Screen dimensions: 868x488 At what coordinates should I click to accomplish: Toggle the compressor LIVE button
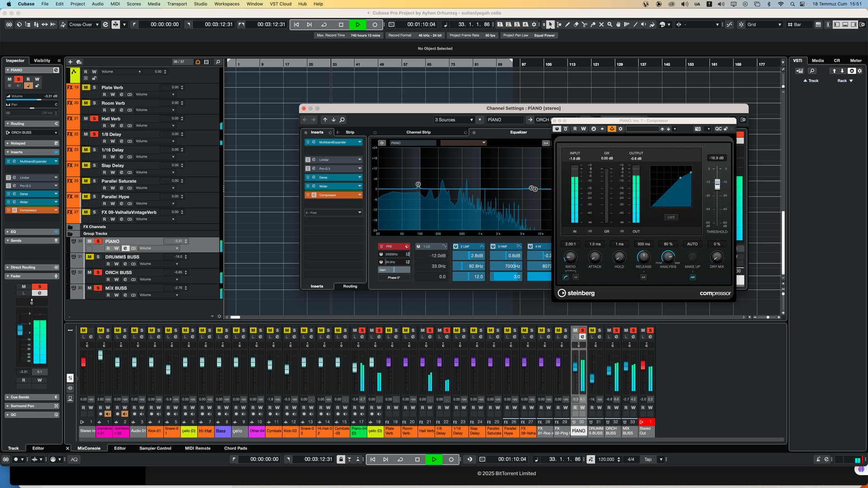(x=671, y=217)
